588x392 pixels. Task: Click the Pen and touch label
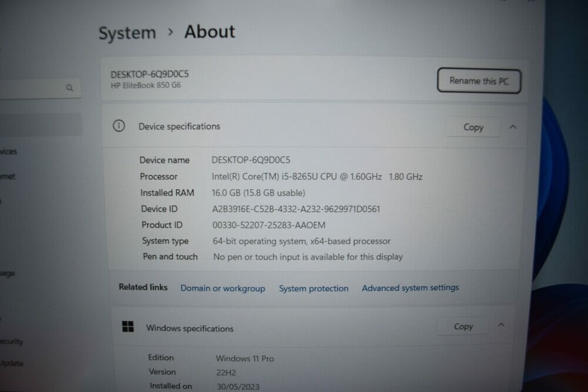coord(170,257)
